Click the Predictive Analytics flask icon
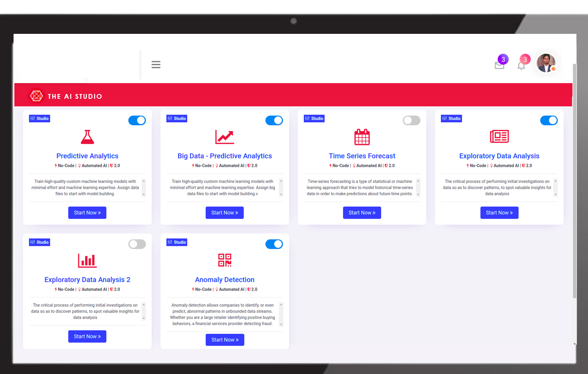 87,137
